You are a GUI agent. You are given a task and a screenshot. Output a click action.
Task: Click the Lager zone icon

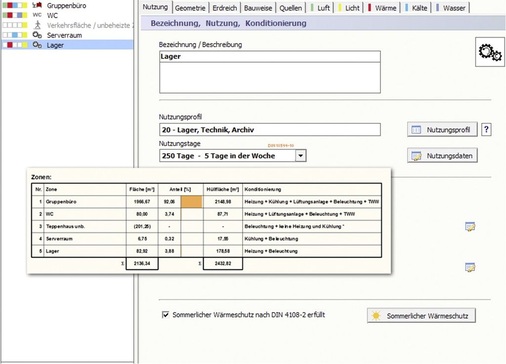pyautogui.click(x=37, y=45)
